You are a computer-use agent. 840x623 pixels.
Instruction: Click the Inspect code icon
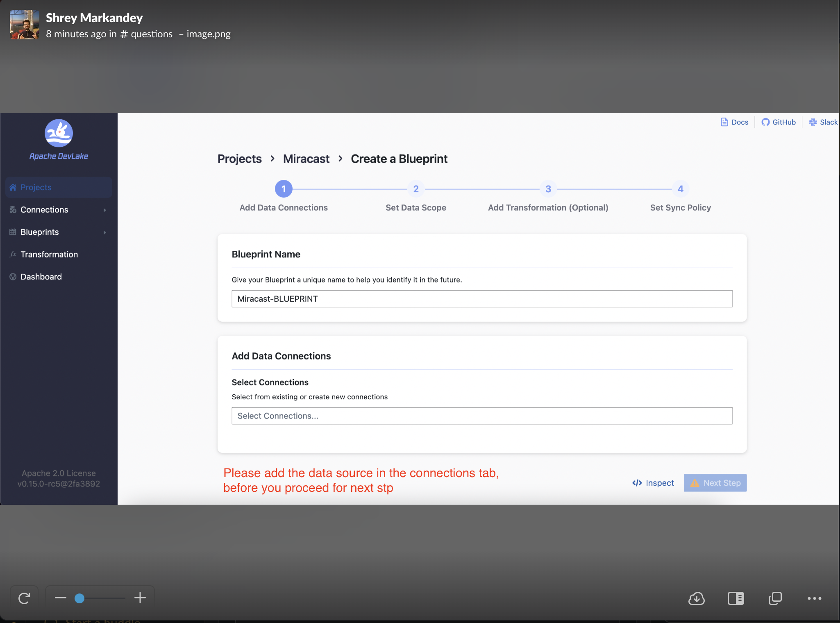tap(637, 483)
